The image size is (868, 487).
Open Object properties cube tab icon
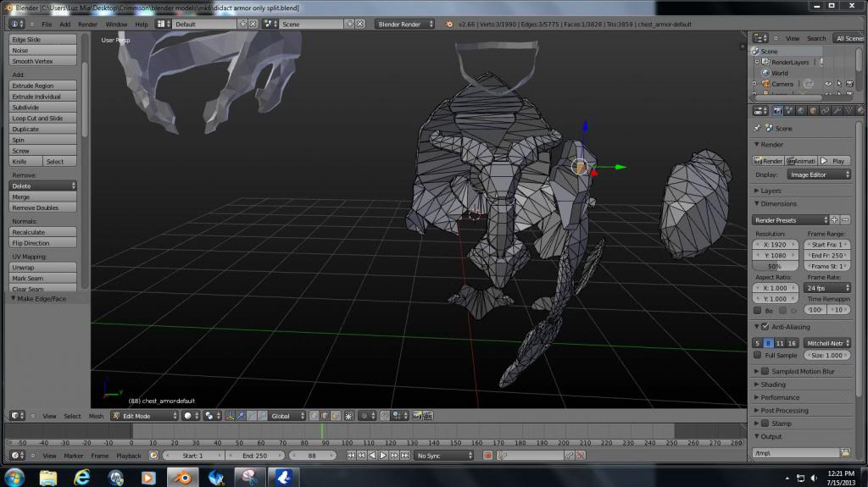[x=813, y=111]
